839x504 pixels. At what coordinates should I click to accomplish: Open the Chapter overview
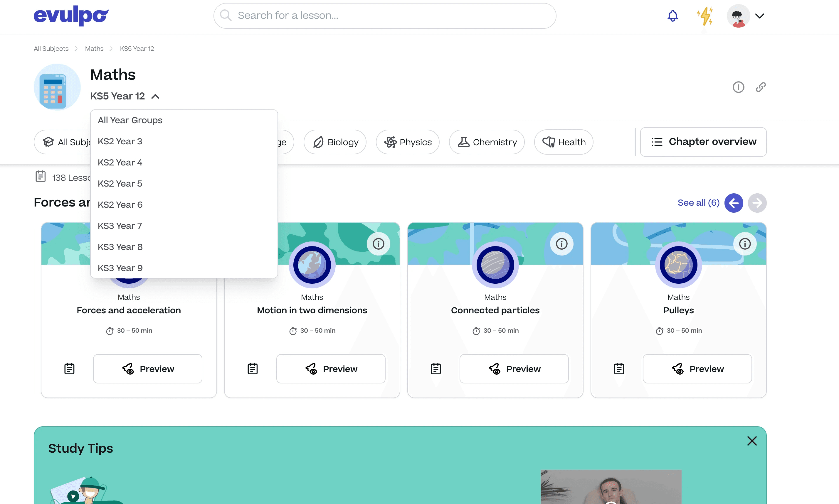click(x=703, y=142)
